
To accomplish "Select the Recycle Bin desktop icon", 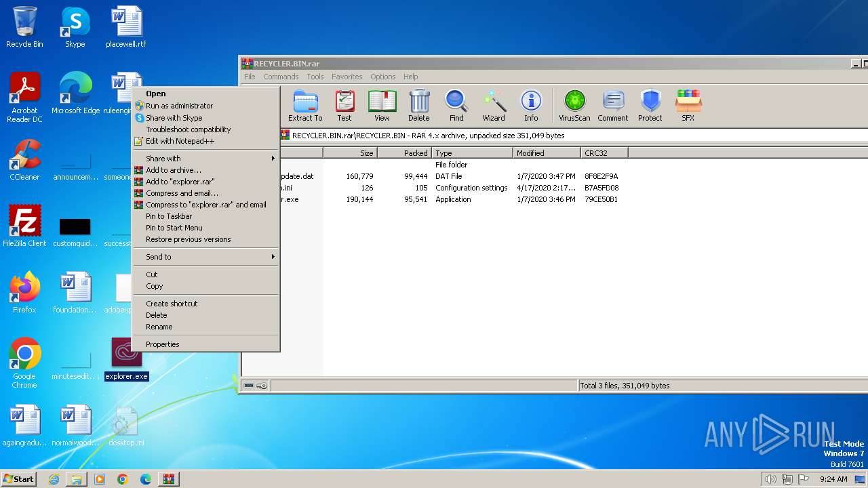I will (24, 27).
